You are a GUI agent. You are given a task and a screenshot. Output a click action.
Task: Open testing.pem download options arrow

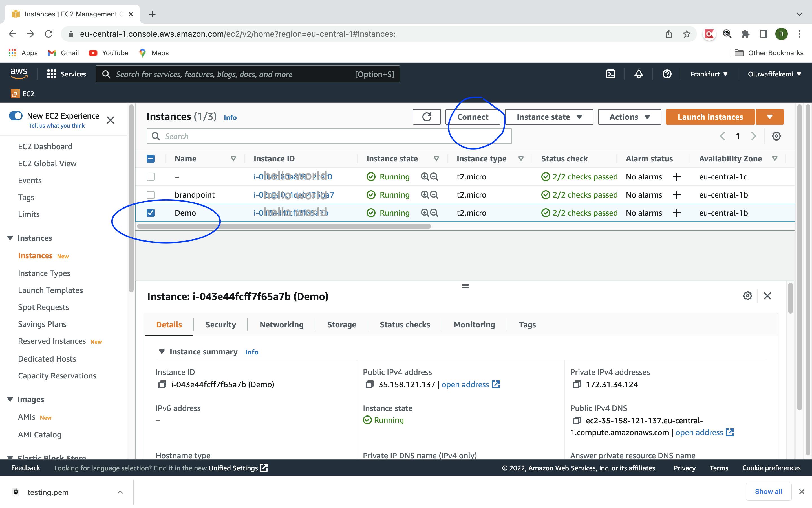[120, 492]
